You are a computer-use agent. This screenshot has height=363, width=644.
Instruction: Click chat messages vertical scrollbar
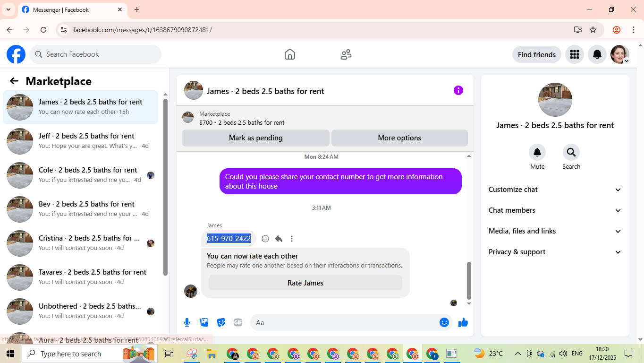click(x=469, y=280)
